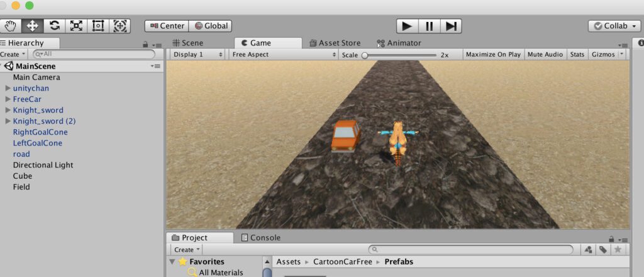Click the orange car in Game view
The height and width of the screenshot is (277, 644).
(x=347, y=136)
